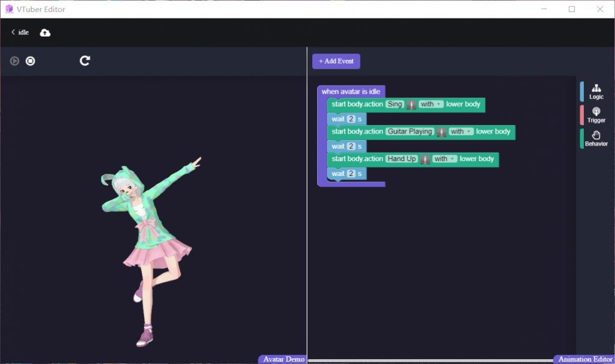
Task: Open the 'with' dropdown in Guitar Playing block
Action: click(x=461, y=132)
